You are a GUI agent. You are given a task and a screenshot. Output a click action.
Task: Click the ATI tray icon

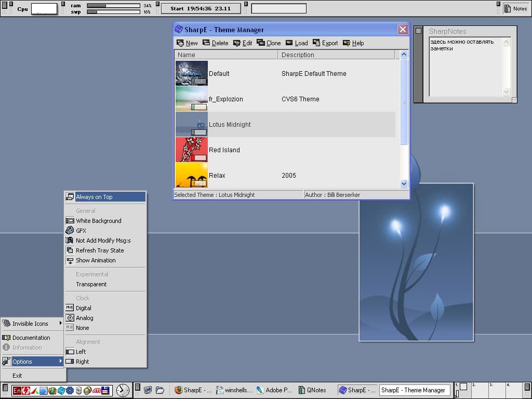coord(96,390)
